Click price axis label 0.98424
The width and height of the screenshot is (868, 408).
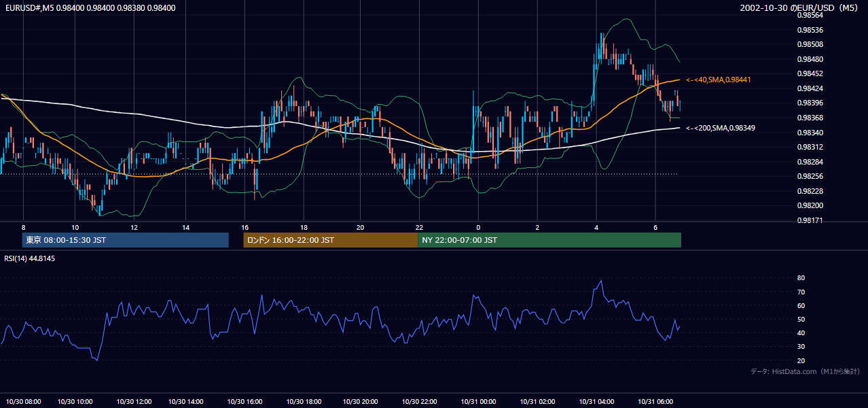point(810,88)
